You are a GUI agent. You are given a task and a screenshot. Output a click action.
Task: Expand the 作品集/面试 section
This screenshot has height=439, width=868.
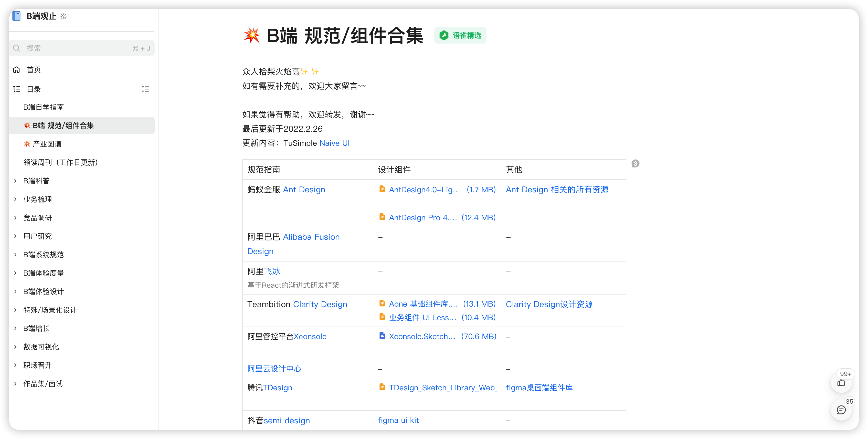16,384
